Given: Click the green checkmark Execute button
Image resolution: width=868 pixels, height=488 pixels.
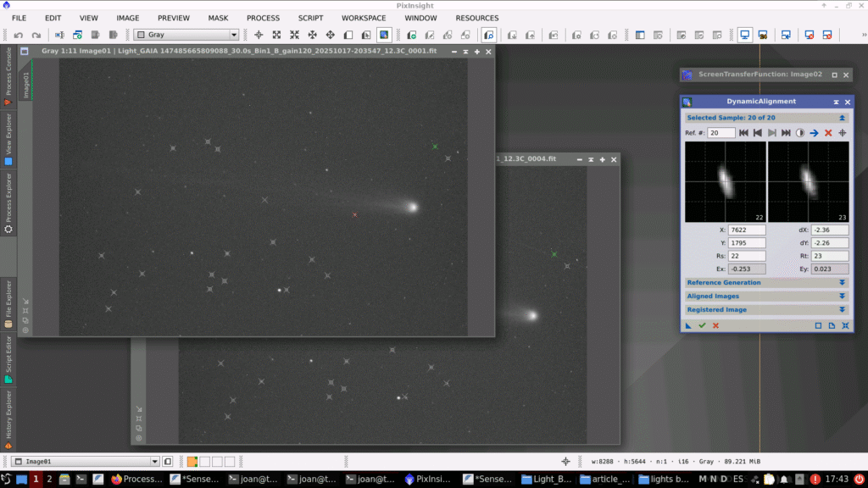Looking at the screenshot, I should click(x=702, y=325).
